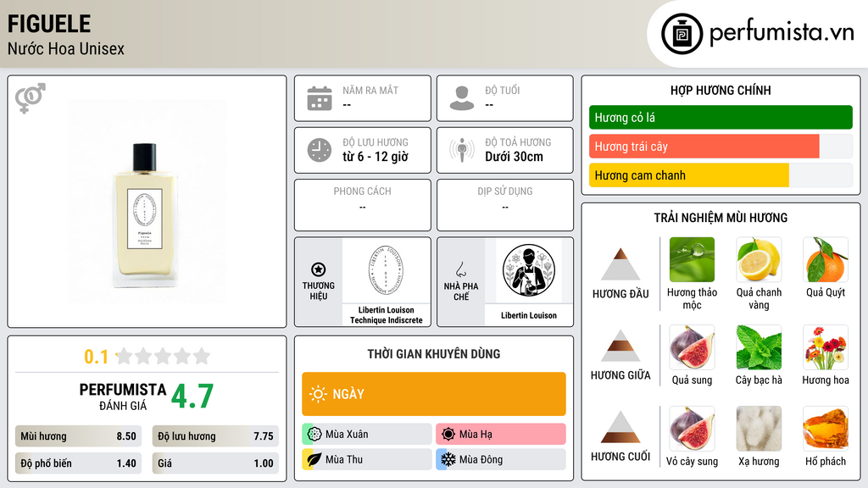Click the green 4.7 Perfumista rating

[x=192, y=396]
